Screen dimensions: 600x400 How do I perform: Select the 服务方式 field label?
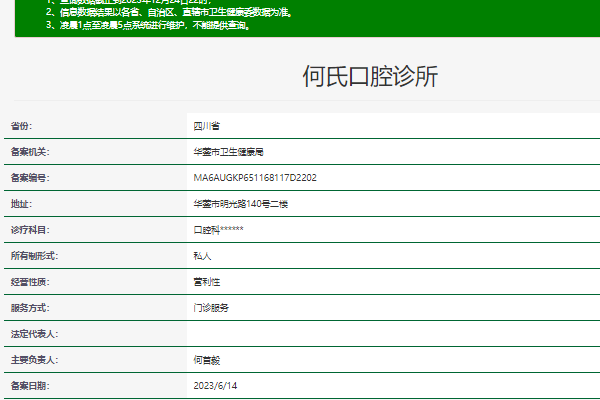30,308
